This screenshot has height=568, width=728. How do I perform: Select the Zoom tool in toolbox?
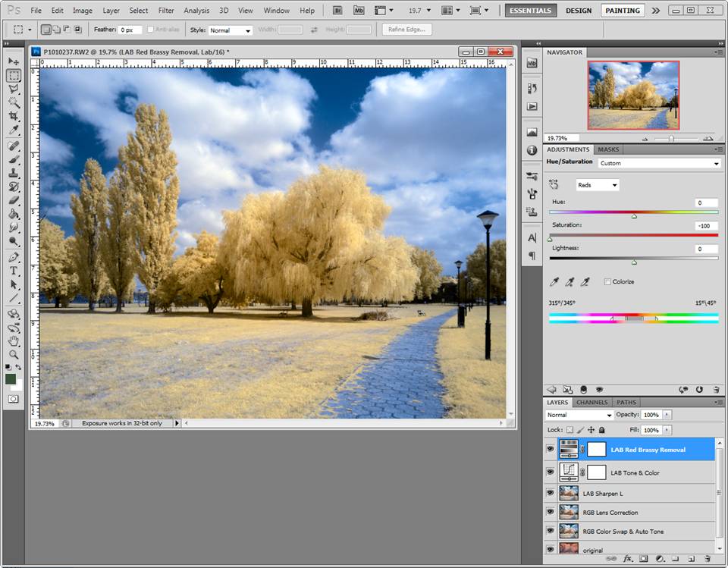pos(14,355)
